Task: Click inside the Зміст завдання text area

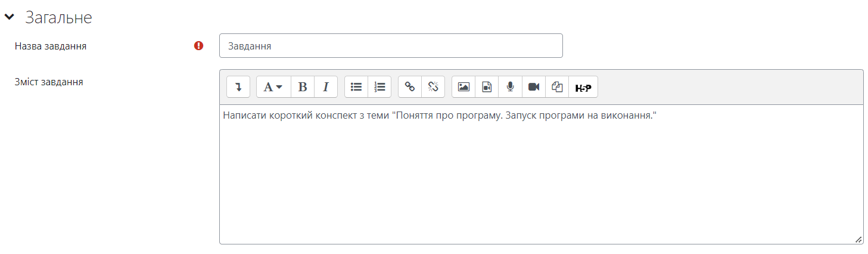Action: click(x=541, y=174)
